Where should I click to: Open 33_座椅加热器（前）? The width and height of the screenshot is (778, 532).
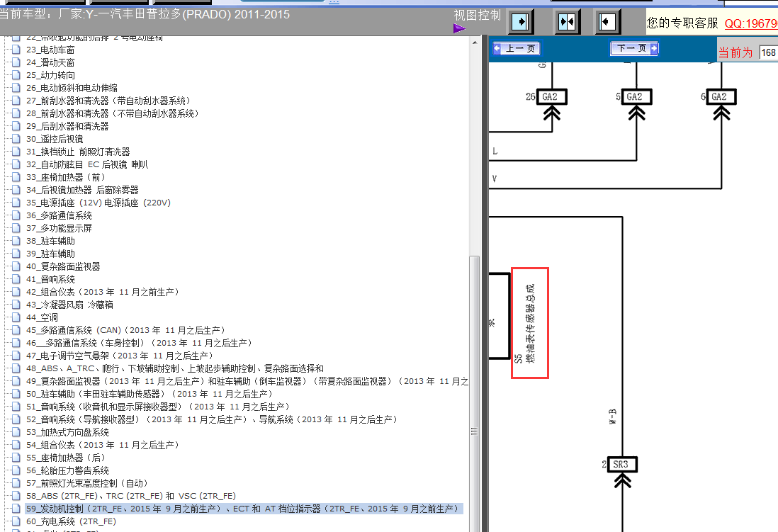[x=66, y=177]
